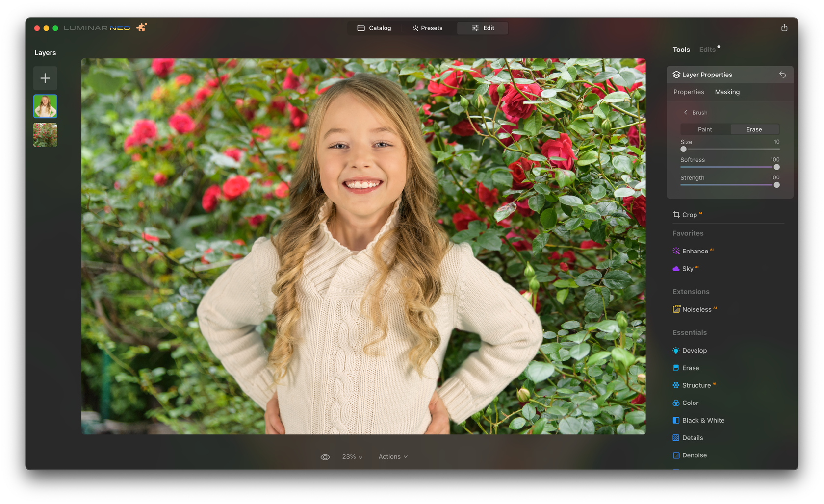Adjust the brush Softness slider
Screen dimensions: 824x504
tap(730, 167)
